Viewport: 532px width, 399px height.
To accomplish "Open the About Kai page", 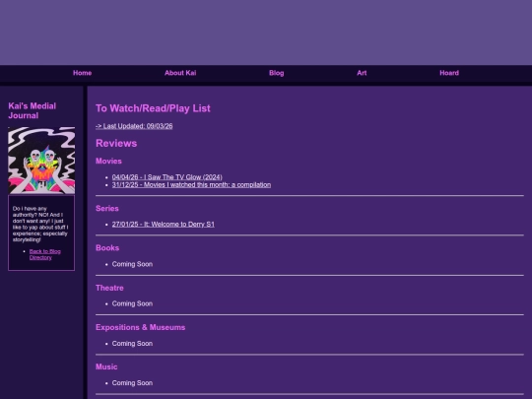I will tap(180, 73).
